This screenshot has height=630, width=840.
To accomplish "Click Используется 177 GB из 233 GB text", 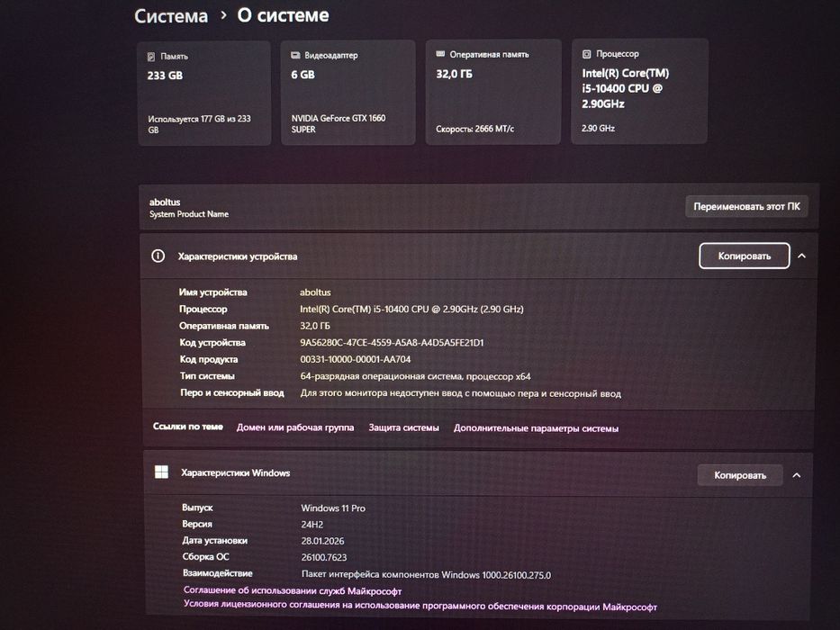I will [x=199, y=124].
